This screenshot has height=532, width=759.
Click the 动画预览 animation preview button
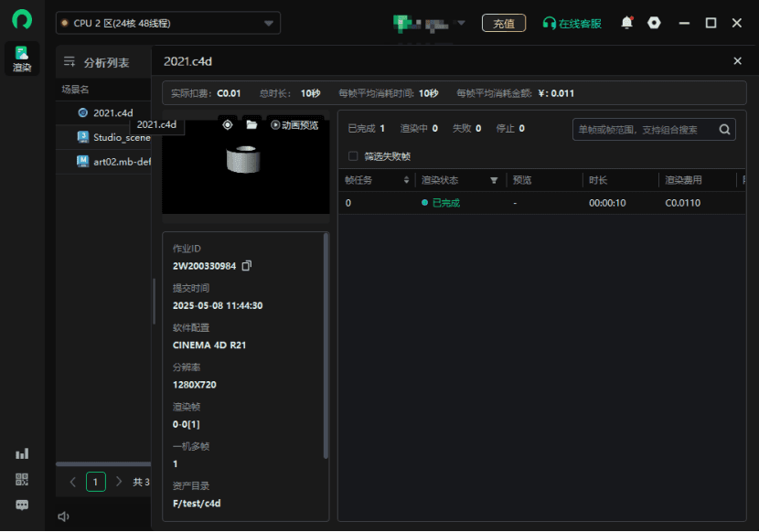point(294,125)
